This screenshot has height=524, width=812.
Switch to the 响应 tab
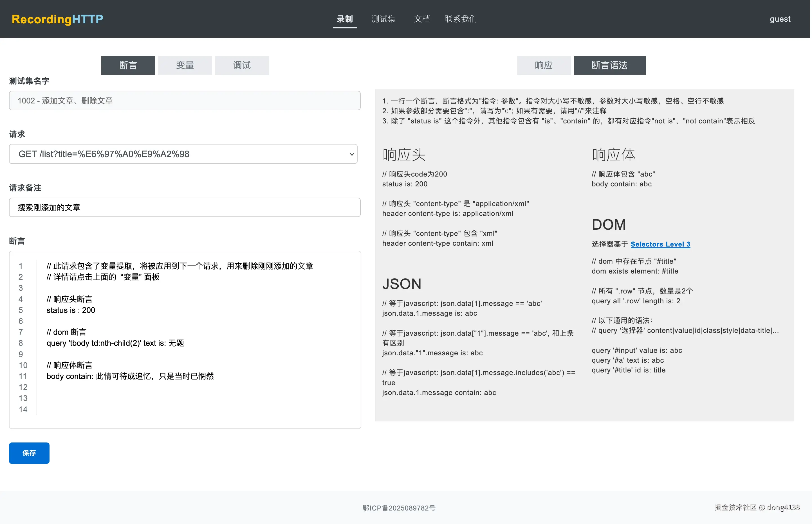click(543, 65)
